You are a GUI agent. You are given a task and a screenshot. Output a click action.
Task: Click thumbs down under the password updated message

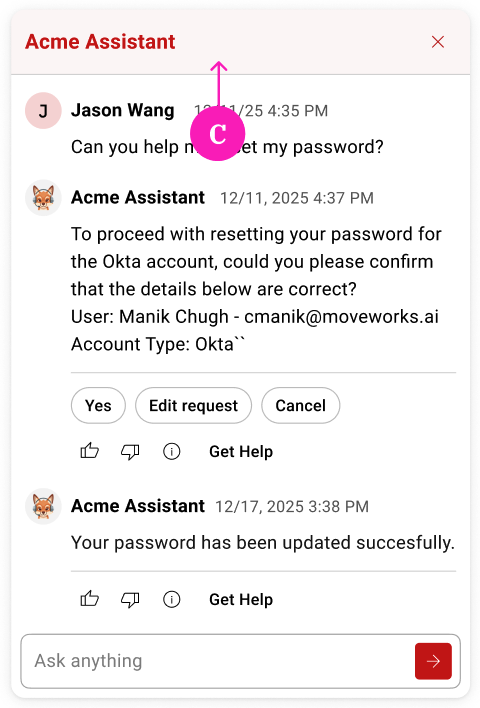click(x=130, y=599)
